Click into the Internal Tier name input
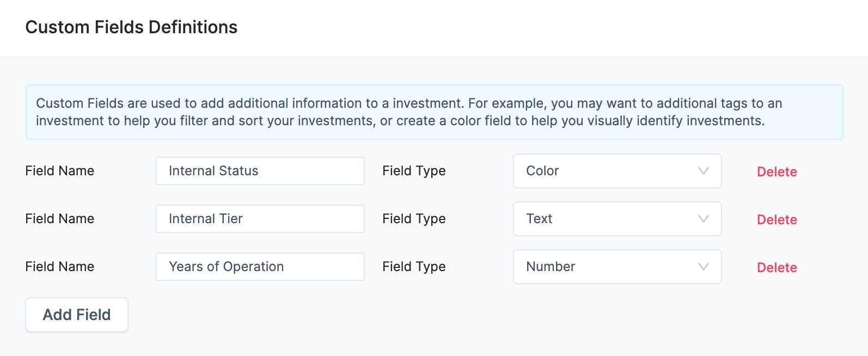Viewport: 868px width, 356px height. coord(260,219)
